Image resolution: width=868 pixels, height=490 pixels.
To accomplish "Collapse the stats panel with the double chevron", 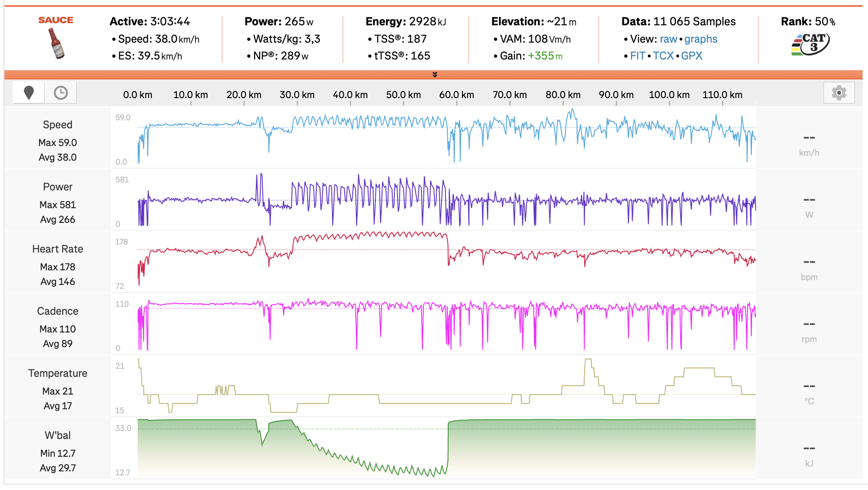I will click(435, 75).
